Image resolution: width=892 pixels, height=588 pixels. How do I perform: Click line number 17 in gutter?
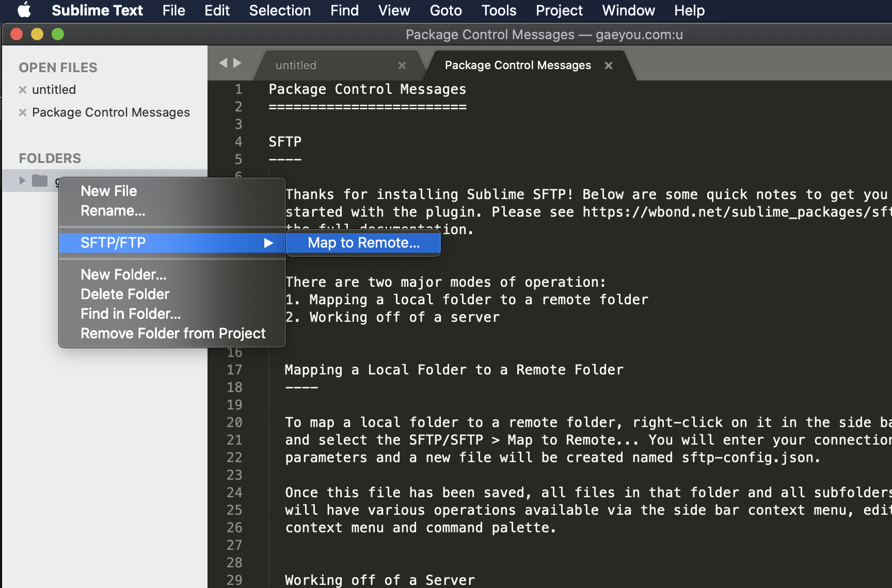coord(234,370)
